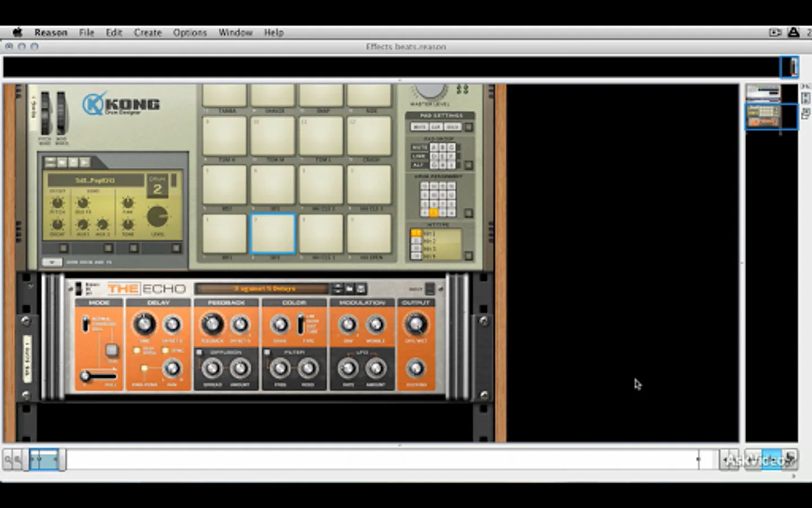Enable the Echo Filter section
Screen dimensions: 812x508
point(267,352)
